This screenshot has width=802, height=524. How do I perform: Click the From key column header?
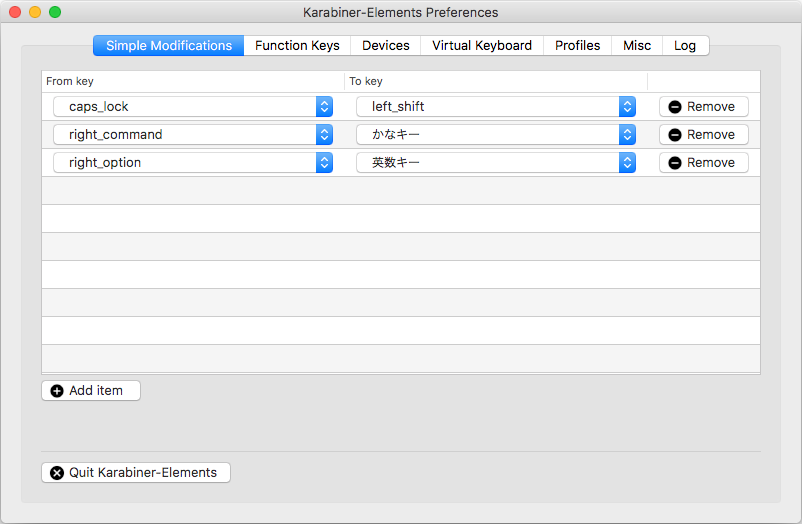[192, 81]
